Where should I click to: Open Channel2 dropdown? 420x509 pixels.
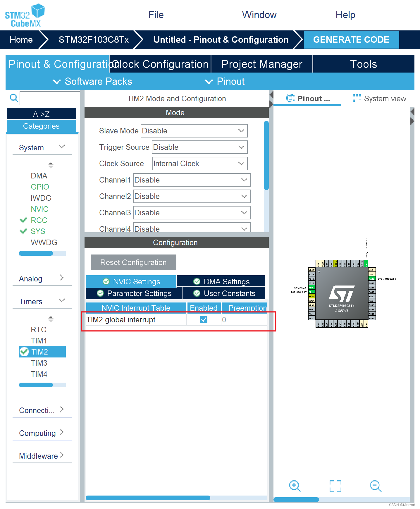[x=192, y=196]
